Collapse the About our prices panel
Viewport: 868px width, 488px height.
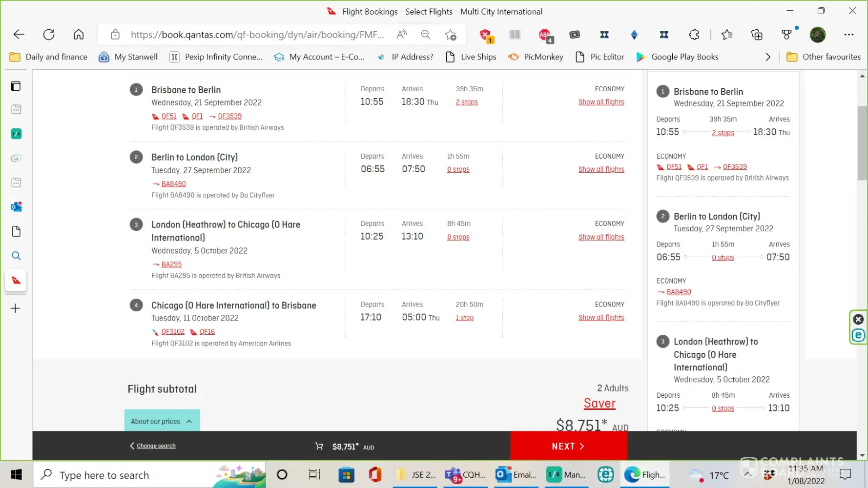point(162,421)
